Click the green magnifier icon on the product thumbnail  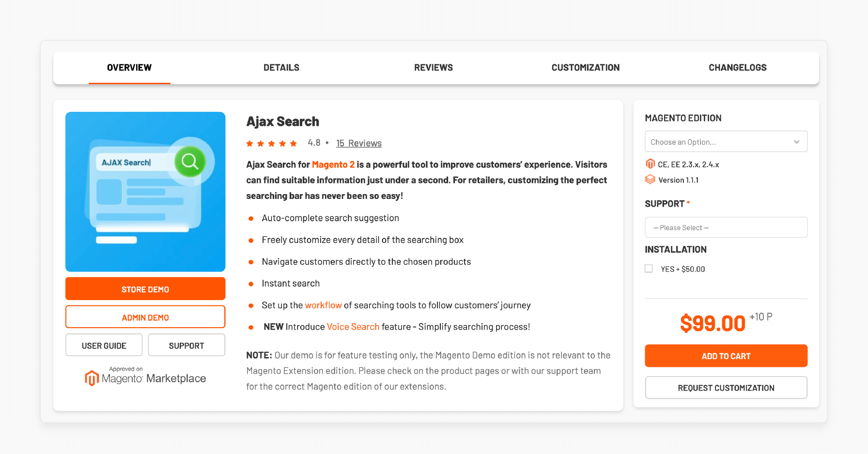189,162
